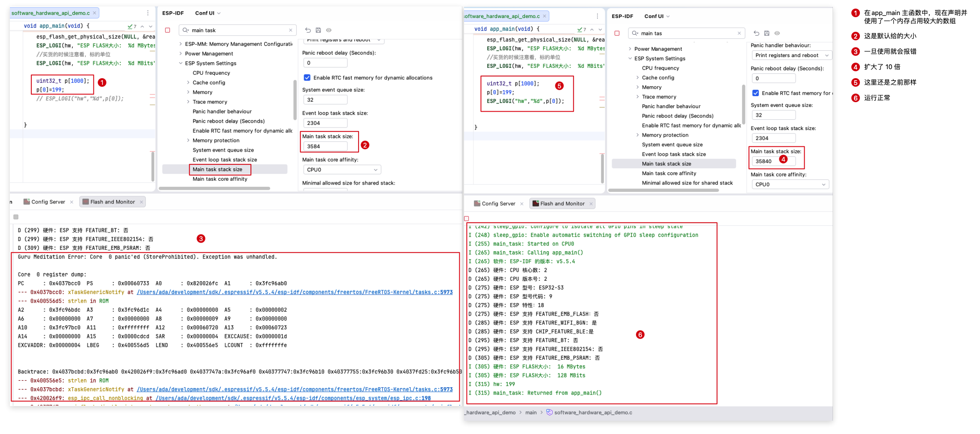Close right software_hardware_api_demo.c tab
Screen dimensions: 980x434
[x=544, y=16]
